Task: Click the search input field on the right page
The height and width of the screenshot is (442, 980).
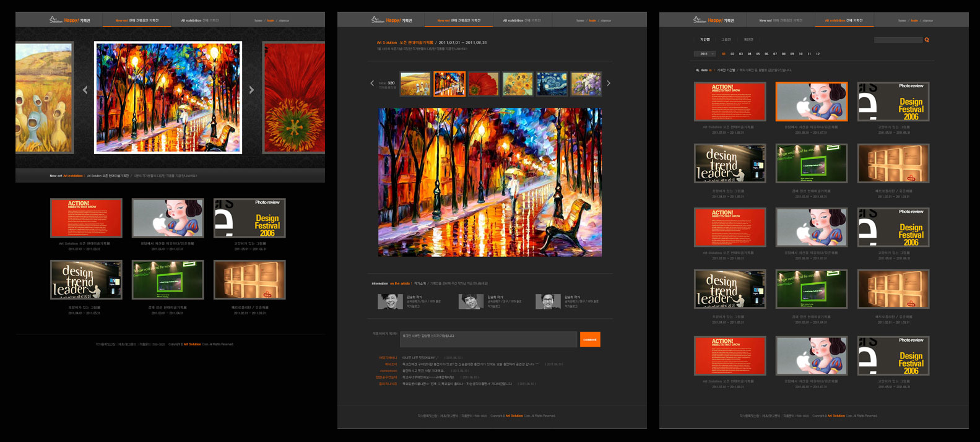Action: click(x=898, y=40)
